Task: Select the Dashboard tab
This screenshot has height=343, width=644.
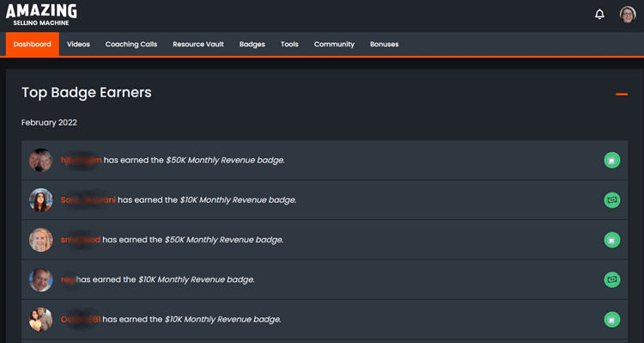Action: [x=33, y=44]
